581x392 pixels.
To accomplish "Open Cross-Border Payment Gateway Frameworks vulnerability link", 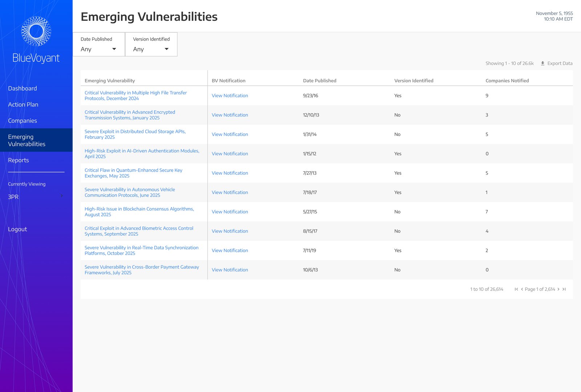I will click(142, 270).
